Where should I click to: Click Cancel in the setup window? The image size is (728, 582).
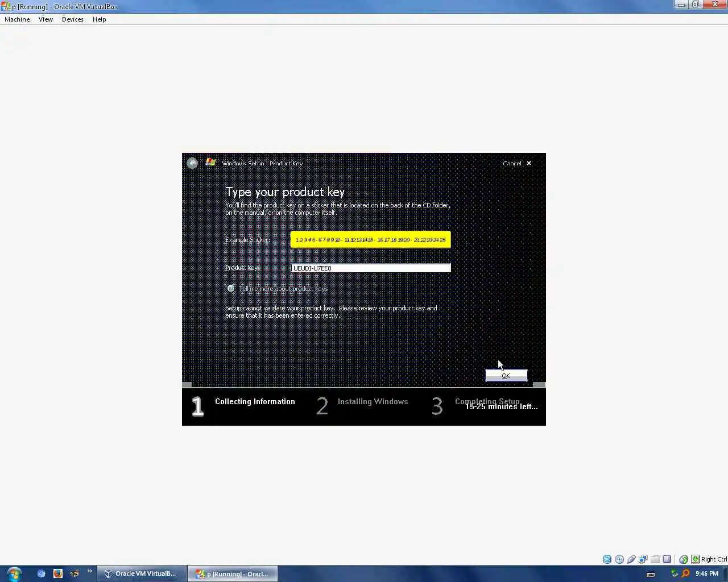(512, 164)
